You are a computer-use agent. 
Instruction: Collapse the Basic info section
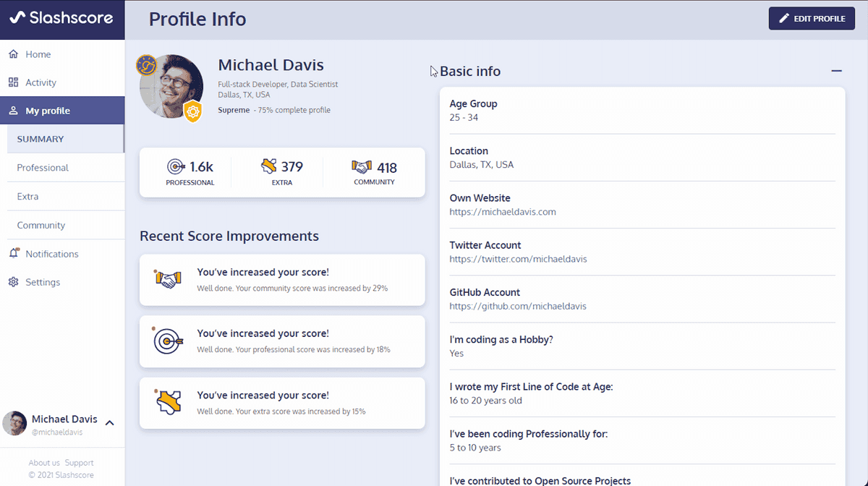pos(836,71)
